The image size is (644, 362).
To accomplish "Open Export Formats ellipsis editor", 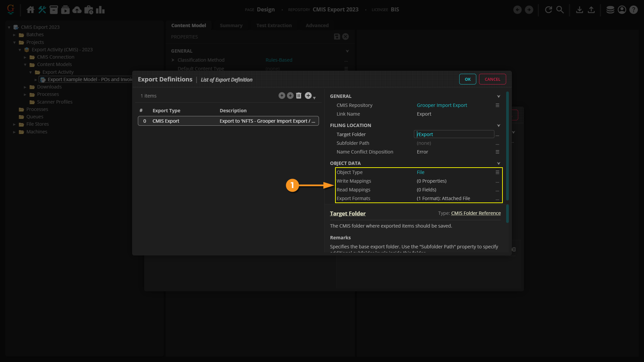I will (497, 199).
